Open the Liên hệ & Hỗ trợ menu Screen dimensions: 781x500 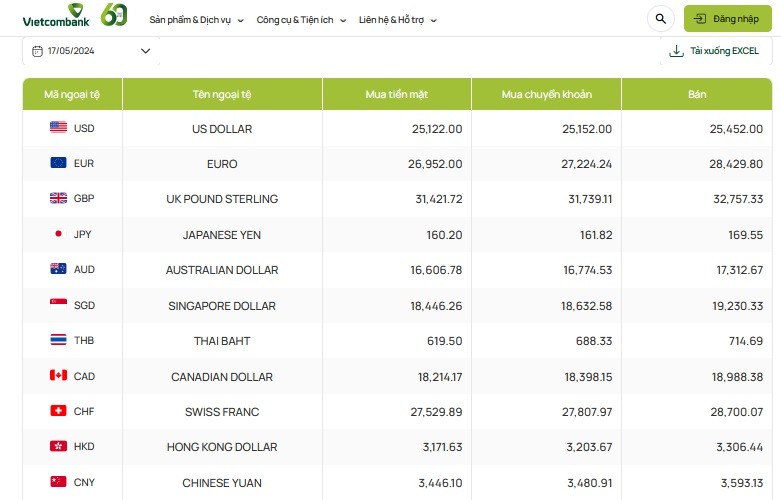(397, 20)
